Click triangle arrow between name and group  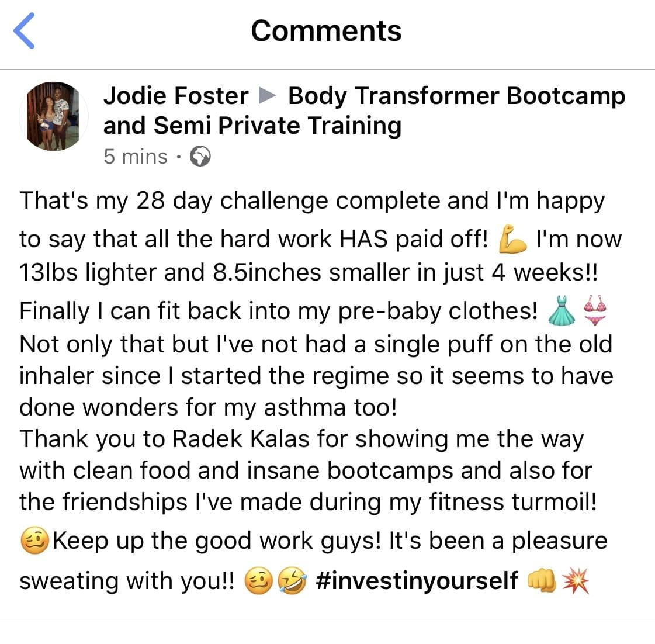click(267, 95)
